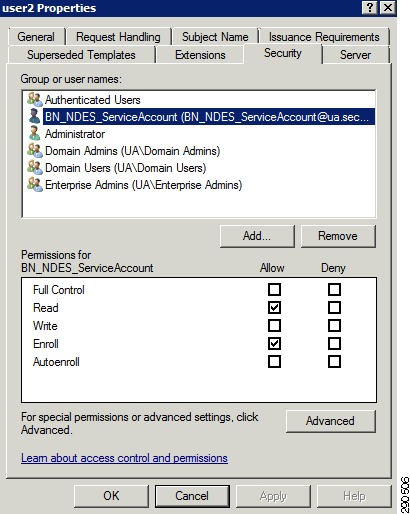Click the Domain Users group icon

35,168
